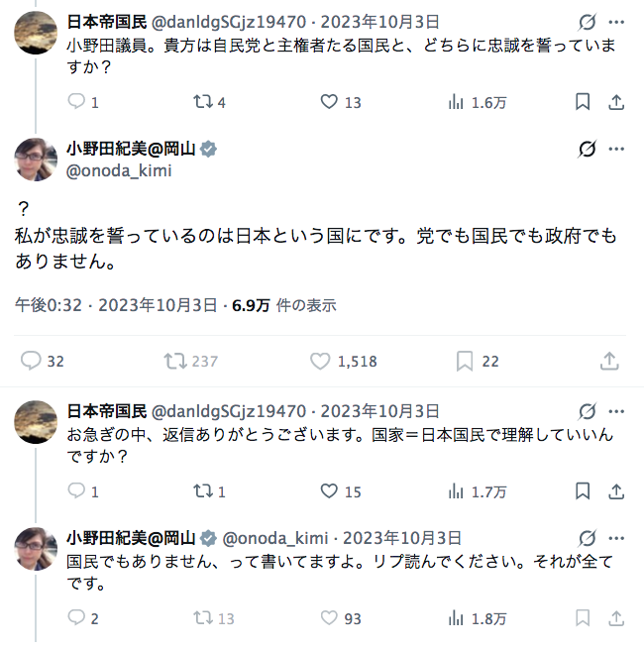The height and width of the screenshot is (648, 644).
Task: Open 日本帝国民 display name on the first tweet
Action: 107,21
